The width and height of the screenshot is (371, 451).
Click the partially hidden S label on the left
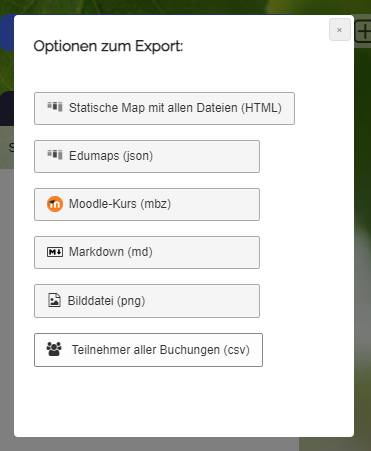click(x=11, y=147)
